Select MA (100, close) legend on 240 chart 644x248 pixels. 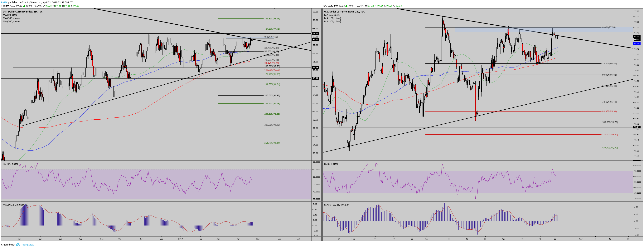(x=333, y=18)
